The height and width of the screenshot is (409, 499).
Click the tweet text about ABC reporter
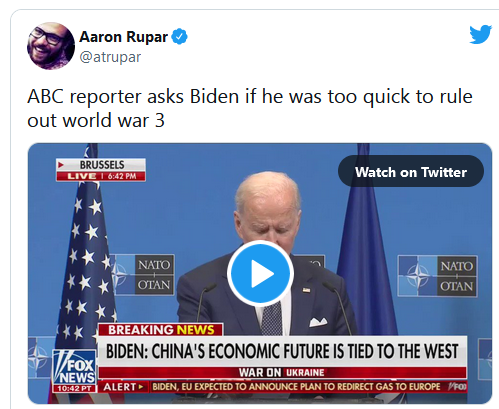(250, 108)
